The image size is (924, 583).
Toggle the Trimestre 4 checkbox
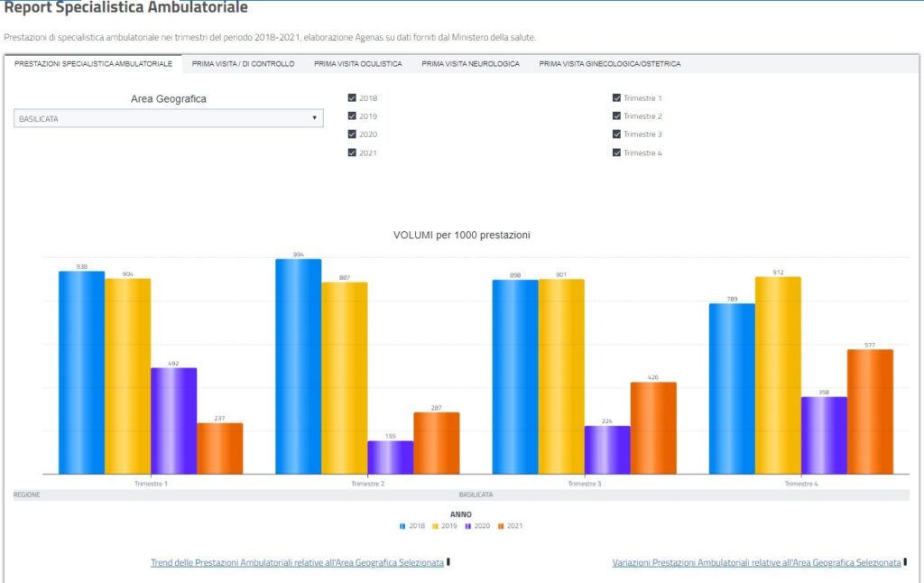(616, 153)
